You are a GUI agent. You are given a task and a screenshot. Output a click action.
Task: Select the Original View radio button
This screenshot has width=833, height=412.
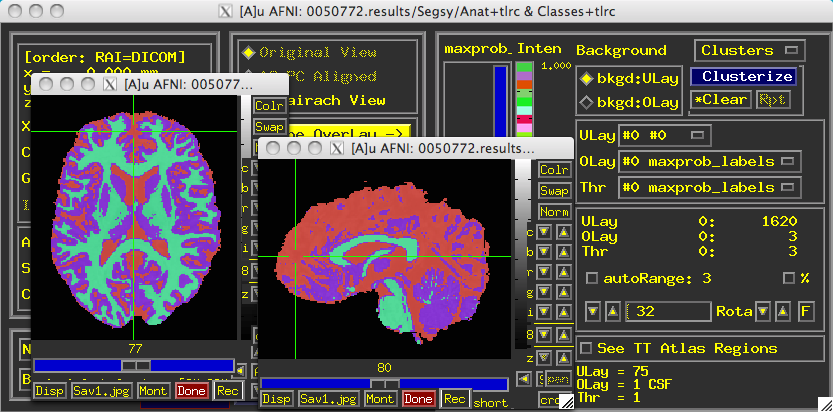pos(248,53)
